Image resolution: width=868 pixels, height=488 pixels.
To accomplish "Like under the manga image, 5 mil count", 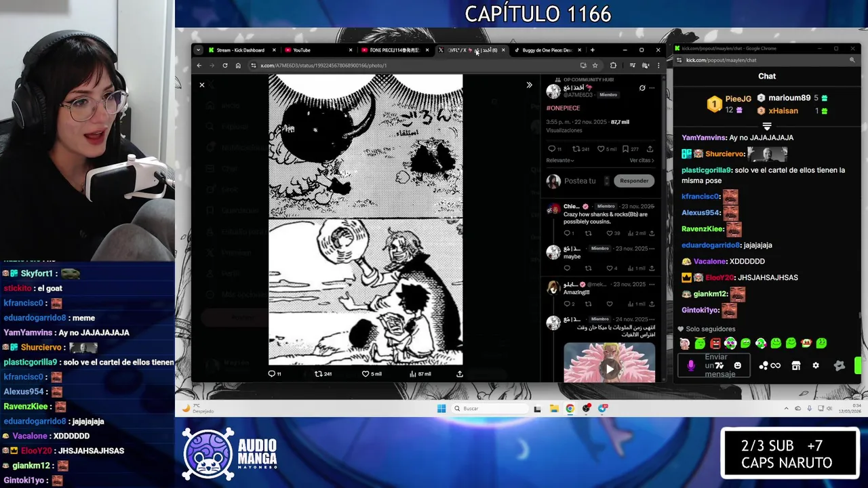I will pyautogui.click(x=372, y=373).
